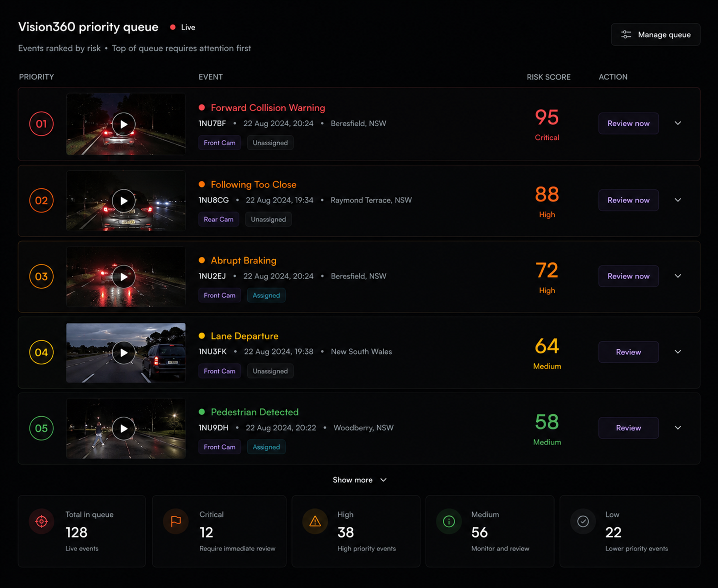Click Assigned tag on Pedestrian Detected row
Viewport: 718px width, 588px height.
[266, 447]
